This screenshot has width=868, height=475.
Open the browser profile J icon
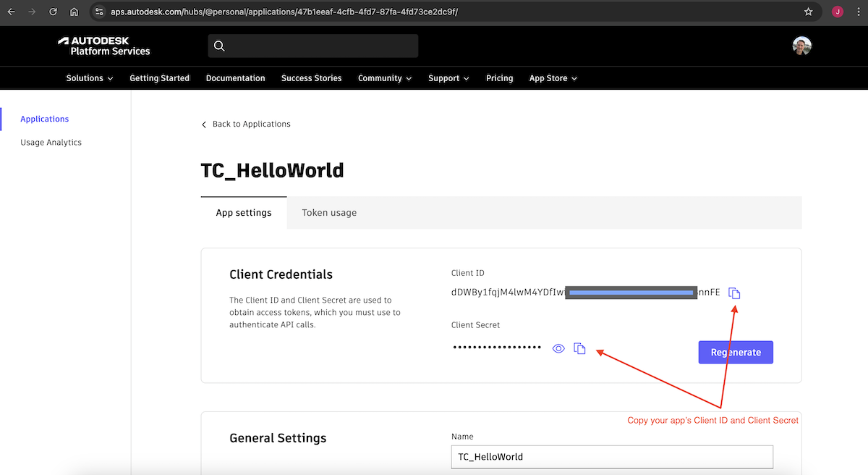coord(838,12)
